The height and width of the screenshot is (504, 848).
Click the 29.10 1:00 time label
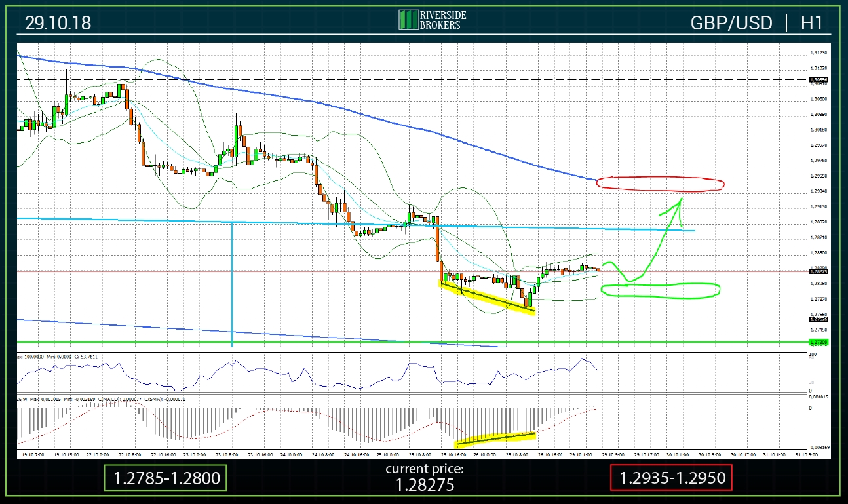tap(581, 454)
